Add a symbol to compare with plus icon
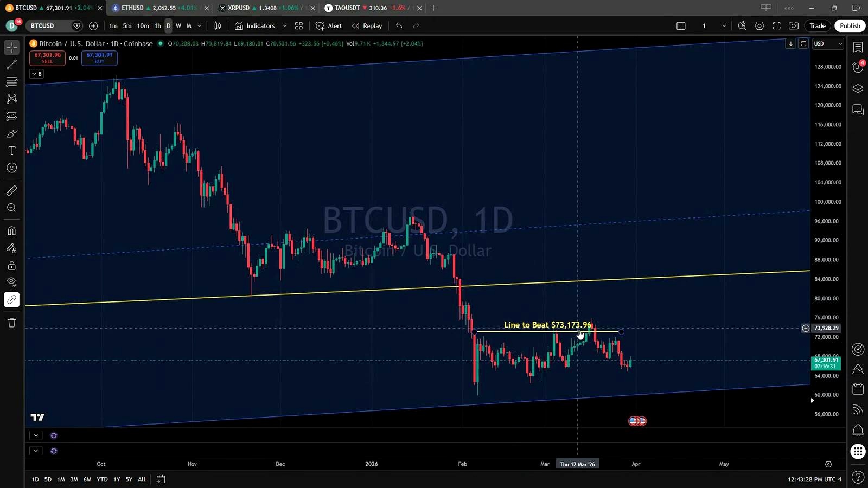The width and height of the screenshot is (868, 488). pos(93,25)
